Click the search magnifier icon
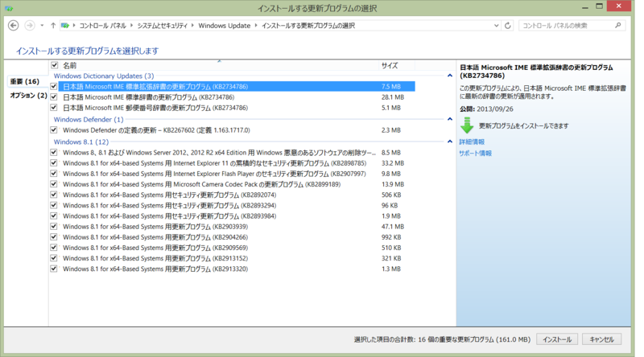This screenshot has width=644, height=357. point(617,26)
